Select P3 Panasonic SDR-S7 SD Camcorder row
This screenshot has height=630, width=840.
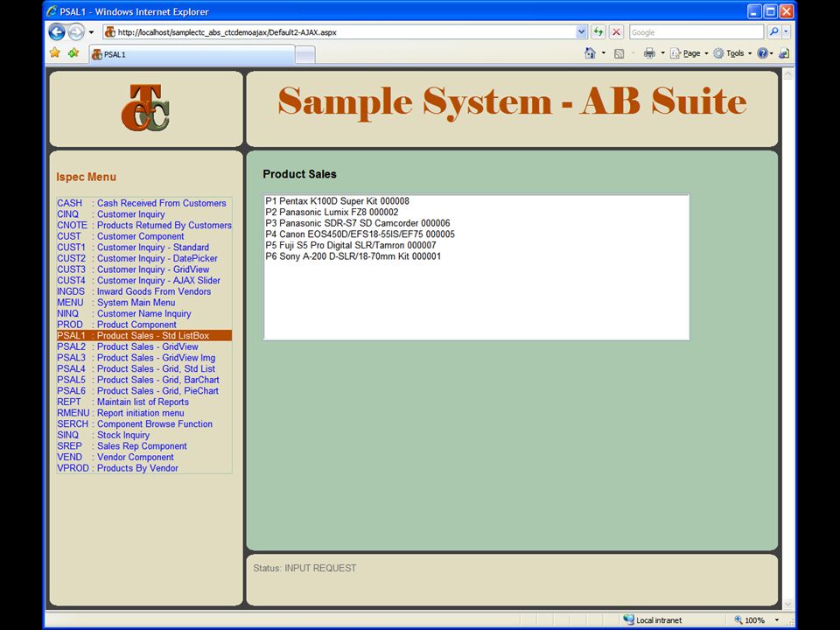click(x=476, y=223)
